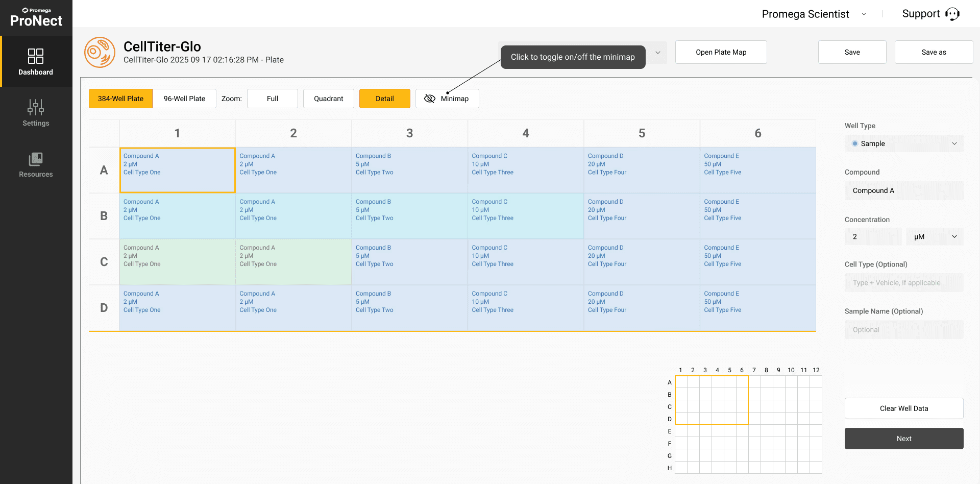
Task: Select well D6 Compound E in row D
Action: click(x=758, y=308)
